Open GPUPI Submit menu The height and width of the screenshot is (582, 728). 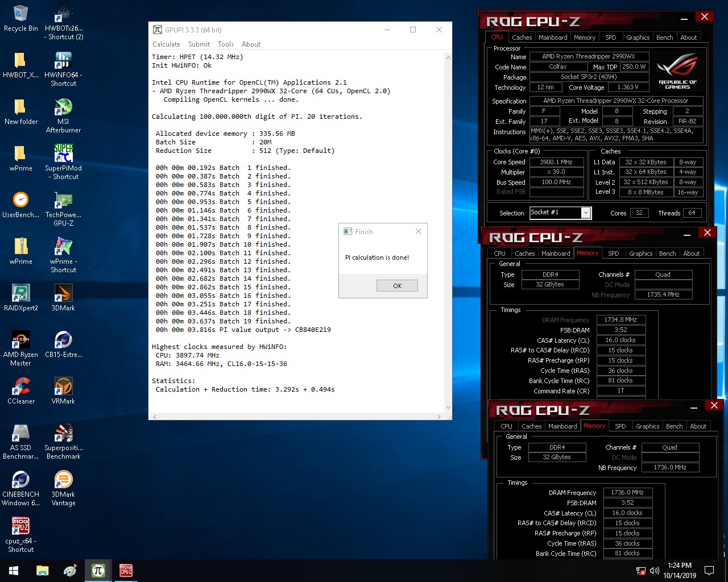[x=199, y=44]
